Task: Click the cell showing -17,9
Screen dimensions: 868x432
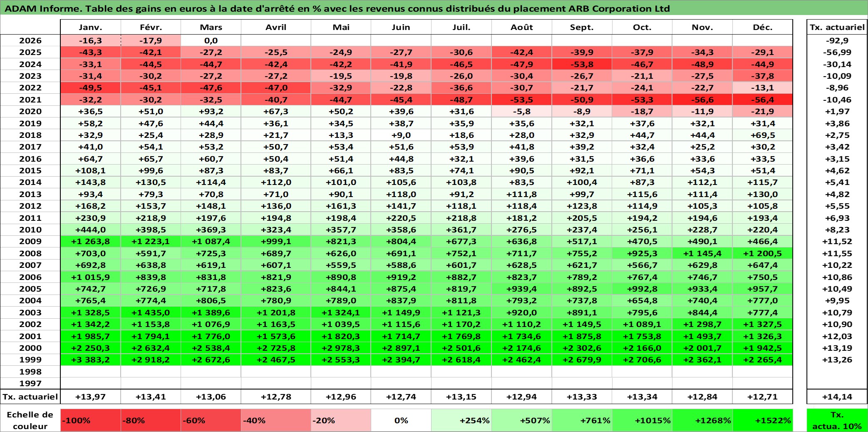Action: pyautogui.click(x=151, y=40)
